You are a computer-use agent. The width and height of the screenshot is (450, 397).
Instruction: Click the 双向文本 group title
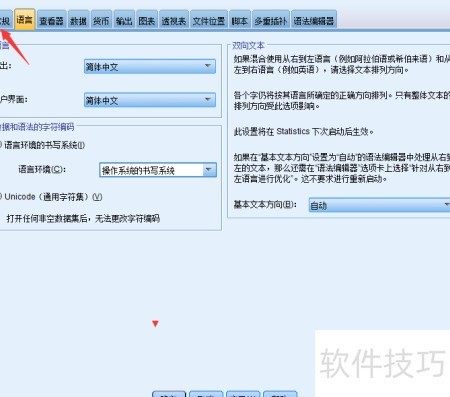coord(248,45)
